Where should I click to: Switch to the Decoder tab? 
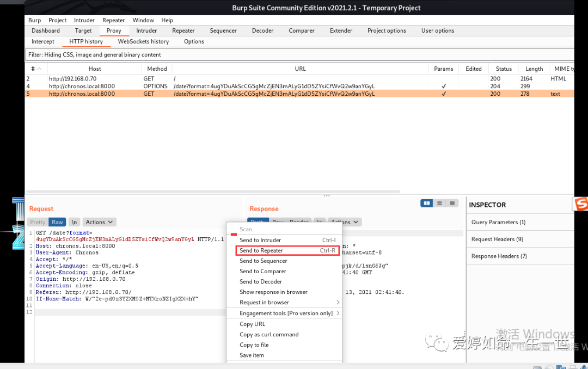pos(263,30)
